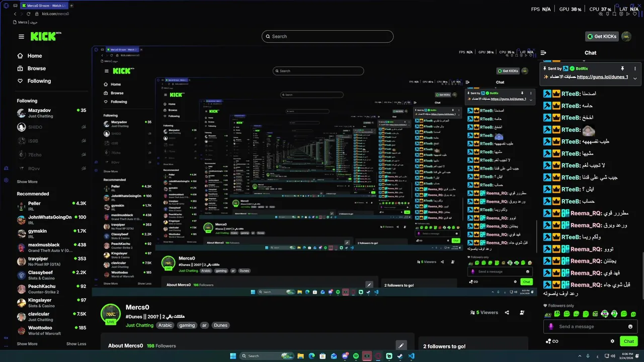Reload the kick.com page
644x362 pixels.
[x=29, y=14]
